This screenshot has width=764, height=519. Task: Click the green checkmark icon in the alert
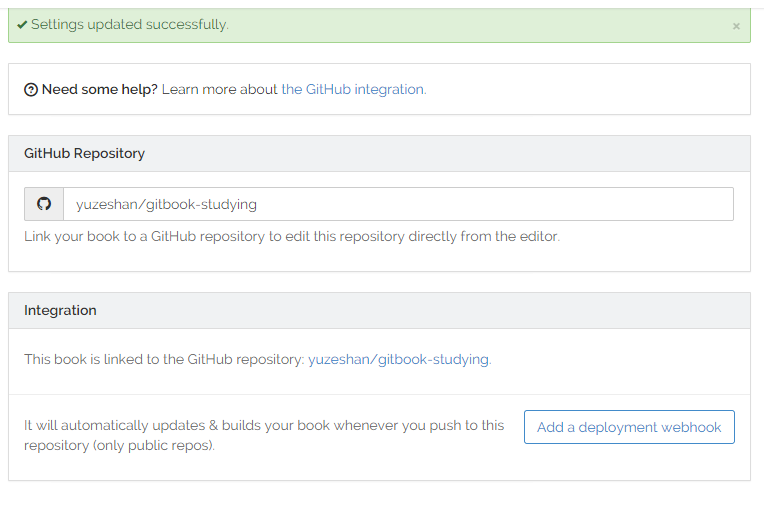[22, 25]
